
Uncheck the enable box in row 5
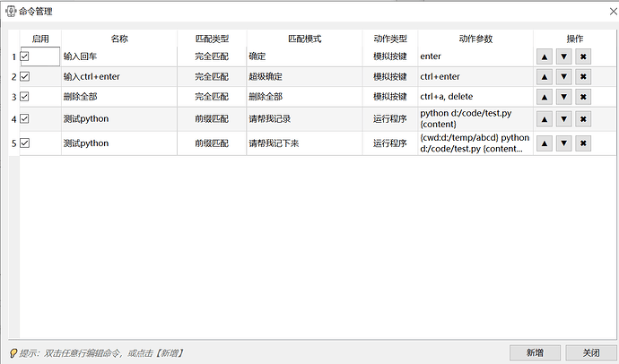[24, 143]
